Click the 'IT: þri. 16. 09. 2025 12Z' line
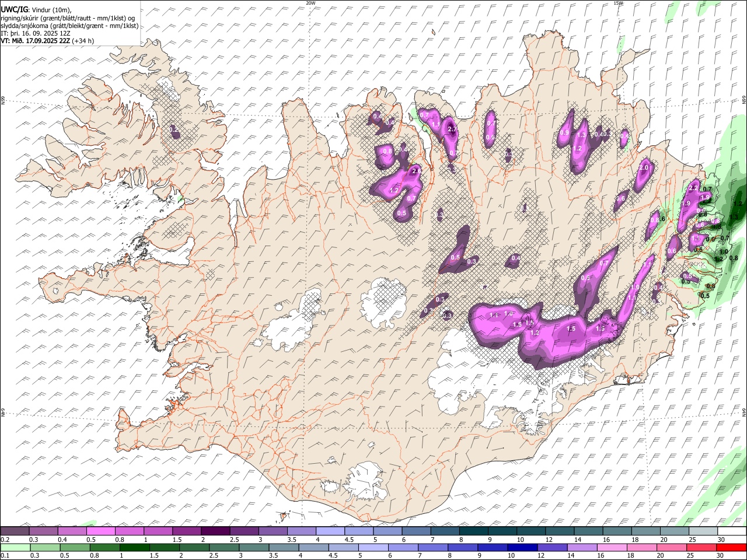This screenshot has height=560, width=747. click(x=36, y=33)
